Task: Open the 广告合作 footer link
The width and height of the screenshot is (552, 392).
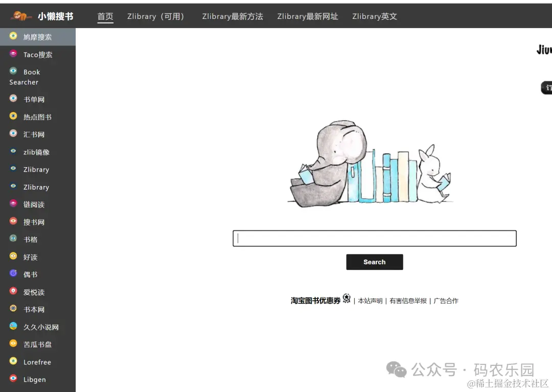Action: [446, 301]
